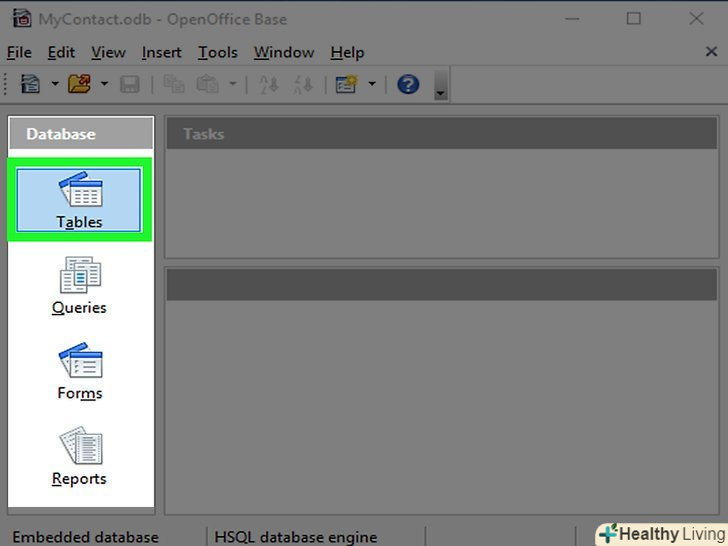The height and width of the screenshot is (546, 728).
Task: Click the OpenOffice Base title bar icon
Action: [x=22, y=19]
